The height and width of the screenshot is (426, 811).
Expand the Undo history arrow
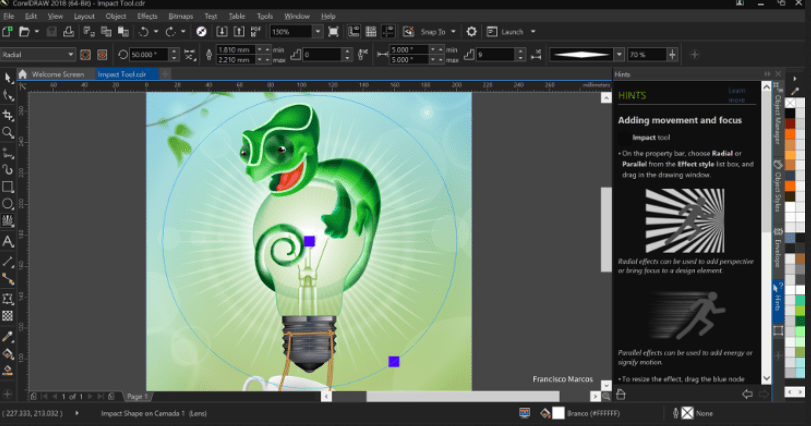pos(156,32)
